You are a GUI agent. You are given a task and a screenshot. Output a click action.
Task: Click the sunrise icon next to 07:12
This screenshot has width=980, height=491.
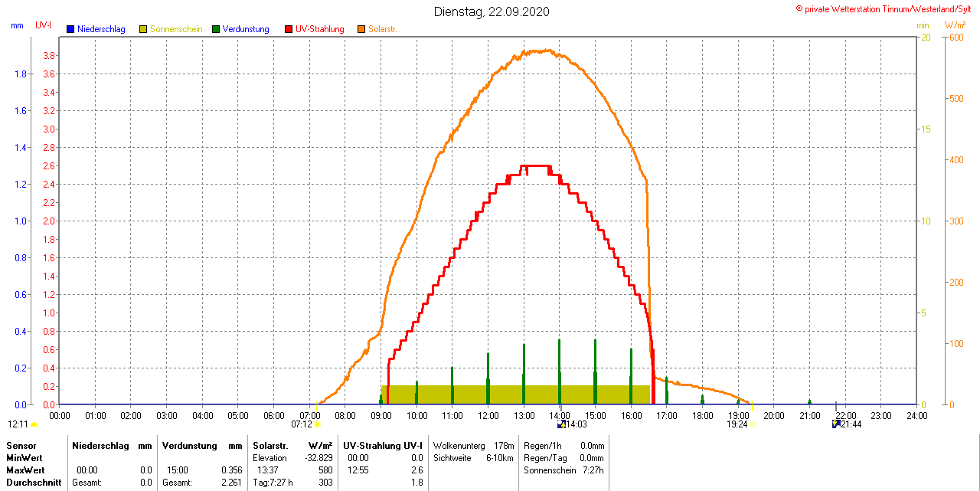point(317,424)
